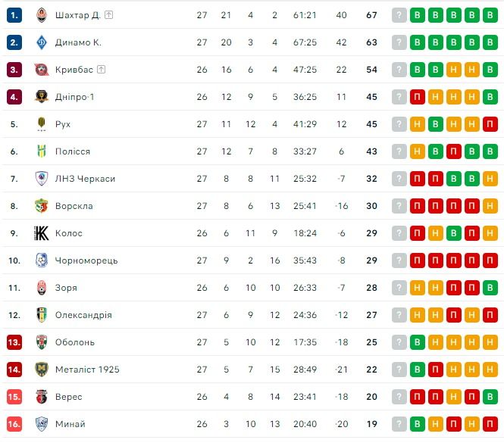The width and height of the screenshot is (504, 443).
Task: Click Рух's last red П form badge
Action: pyautogui.click(x=490, y=124)
